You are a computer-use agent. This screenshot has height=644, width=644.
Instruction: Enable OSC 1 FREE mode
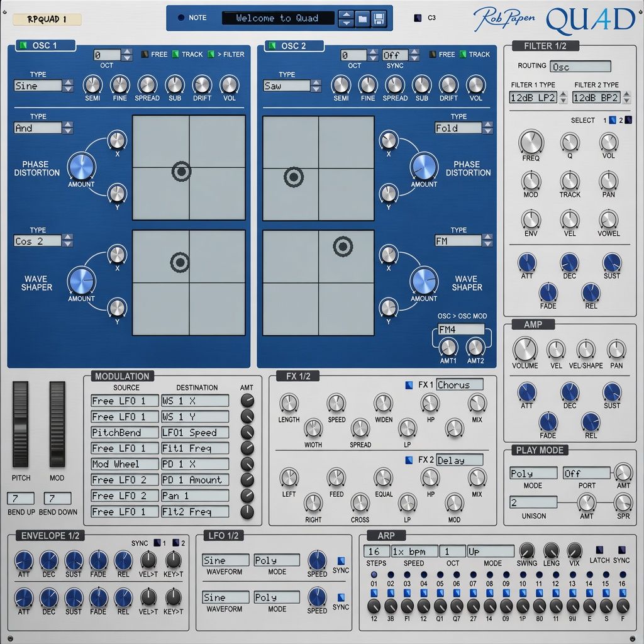(145, 54)
